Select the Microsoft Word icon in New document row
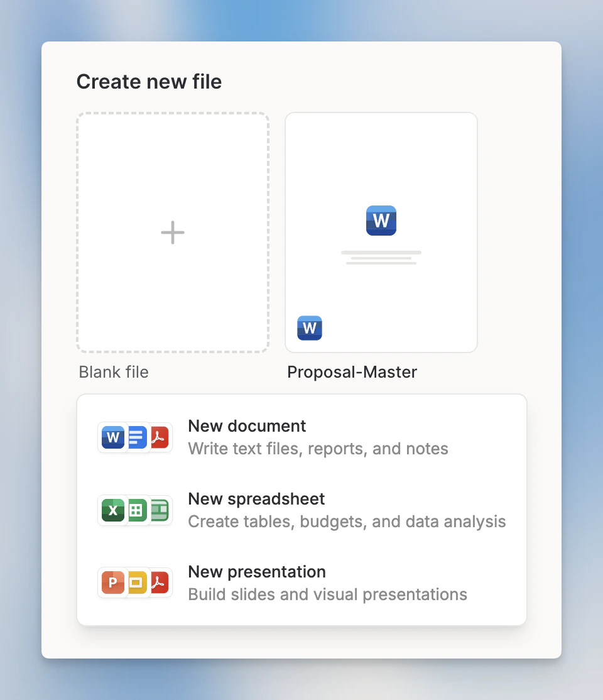 click(x=112, y=437)
